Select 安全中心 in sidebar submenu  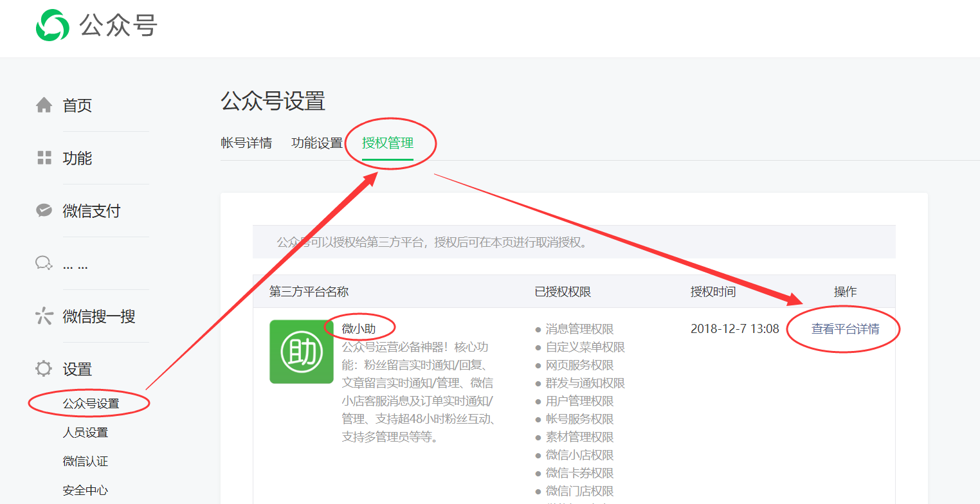(85, 490)
